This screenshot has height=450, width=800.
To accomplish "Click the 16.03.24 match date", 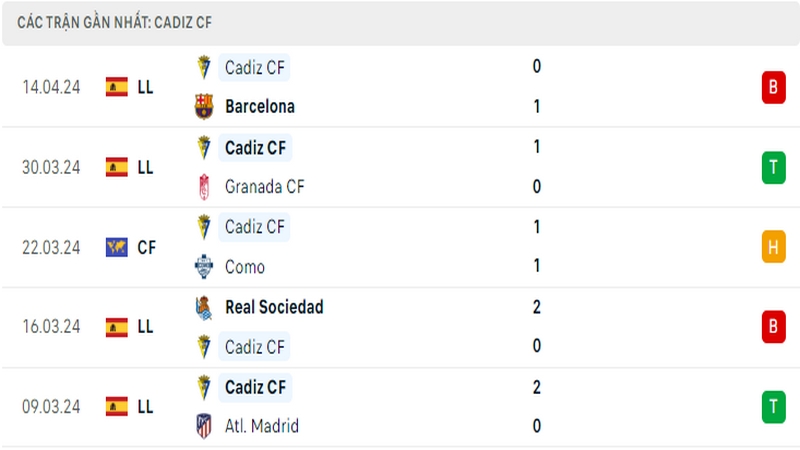I will click(51, 327).
